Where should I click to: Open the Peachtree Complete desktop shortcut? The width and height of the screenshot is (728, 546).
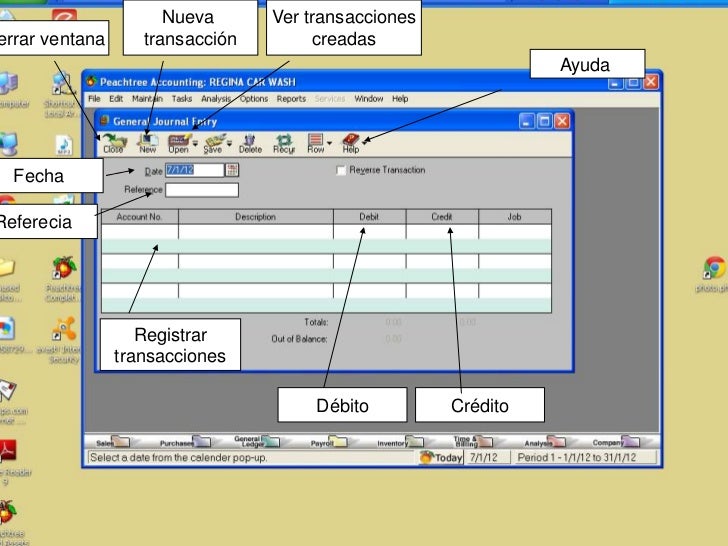click(x=64, y=279)
